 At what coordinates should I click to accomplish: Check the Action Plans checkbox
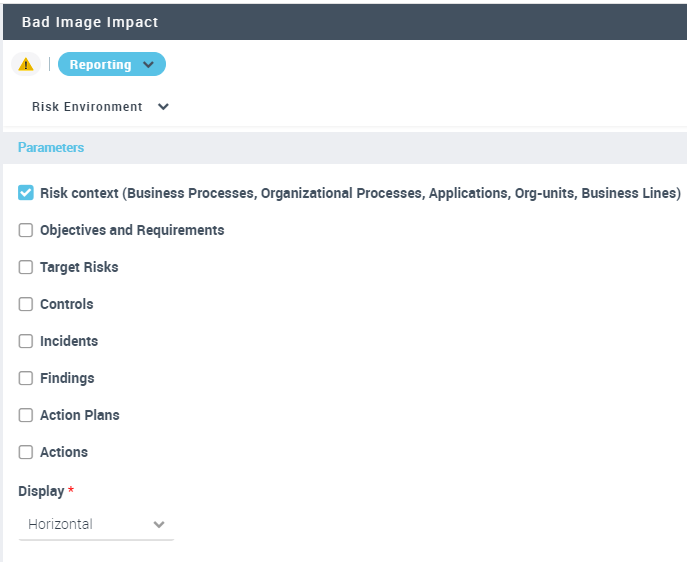click(26, 415)
